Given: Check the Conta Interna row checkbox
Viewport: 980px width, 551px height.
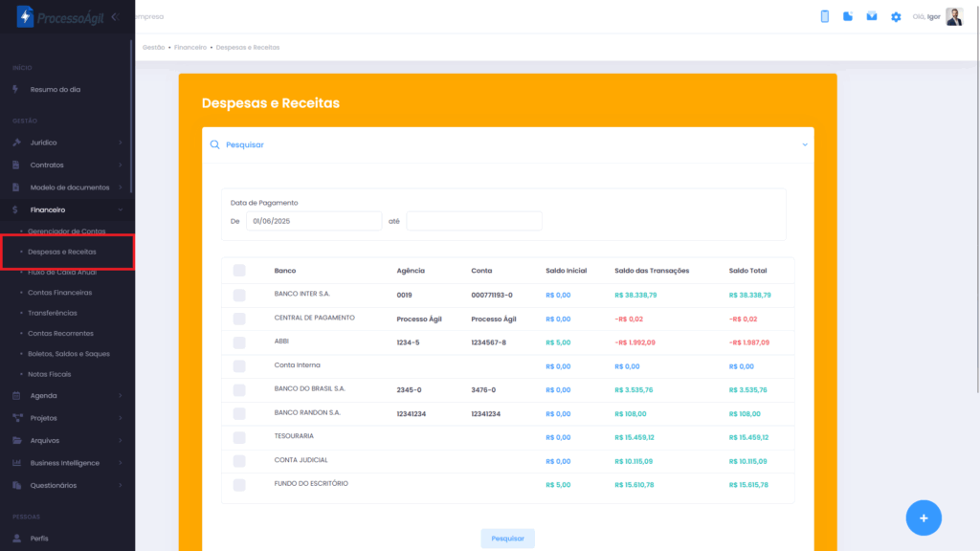Looking at the screenshot, I should point(239,366).
